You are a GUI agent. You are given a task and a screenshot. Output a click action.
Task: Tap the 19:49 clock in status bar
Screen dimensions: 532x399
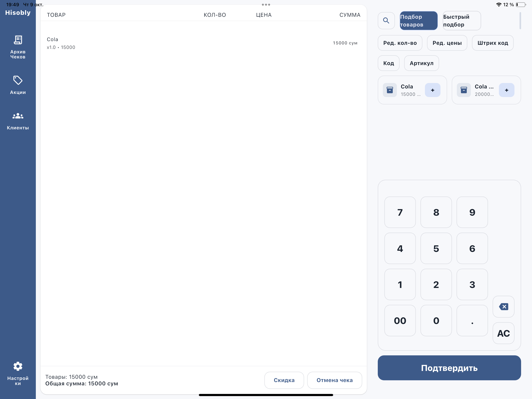tap(12, 4)
